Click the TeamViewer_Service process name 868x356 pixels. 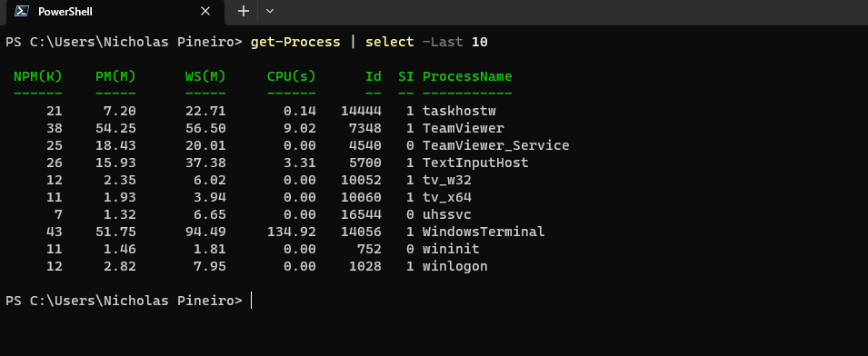point(496,145)
